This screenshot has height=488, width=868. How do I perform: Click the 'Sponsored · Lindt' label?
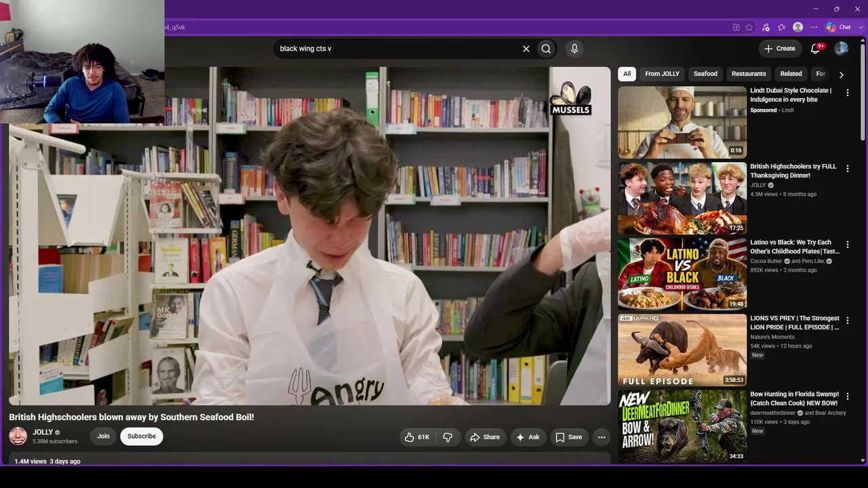(772, 110)
